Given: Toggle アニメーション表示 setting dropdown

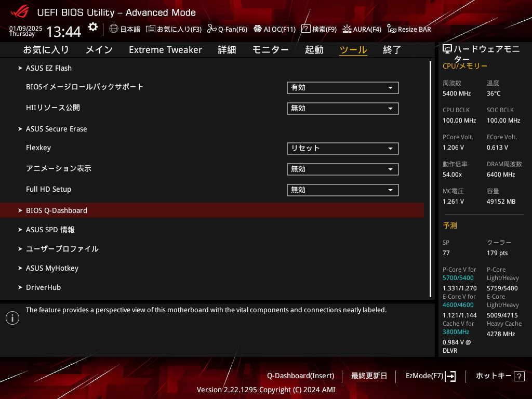Looking at the screenshot, I should pos(342,169).
